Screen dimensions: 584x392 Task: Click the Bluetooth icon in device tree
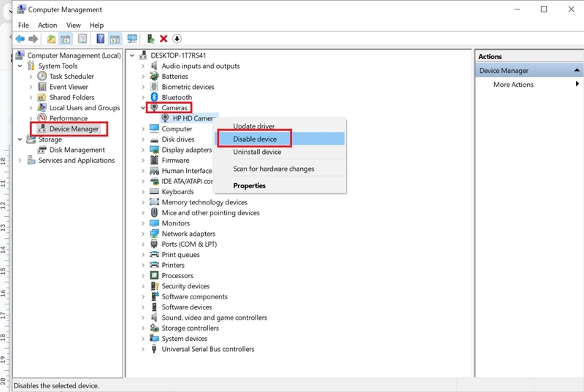coord(154,97)
